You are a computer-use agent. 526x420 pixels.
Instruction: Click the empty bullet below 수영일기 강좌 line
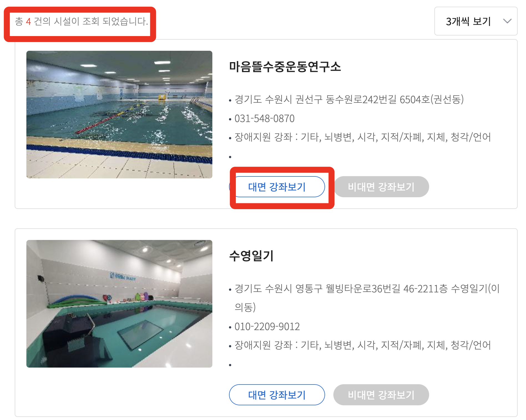pos(230,365)
